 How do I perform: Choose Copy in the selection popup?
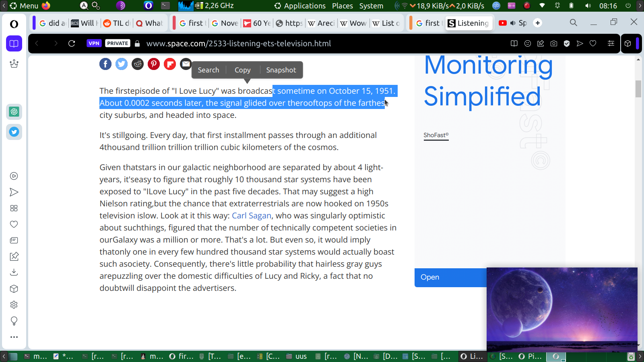(243, 70)
